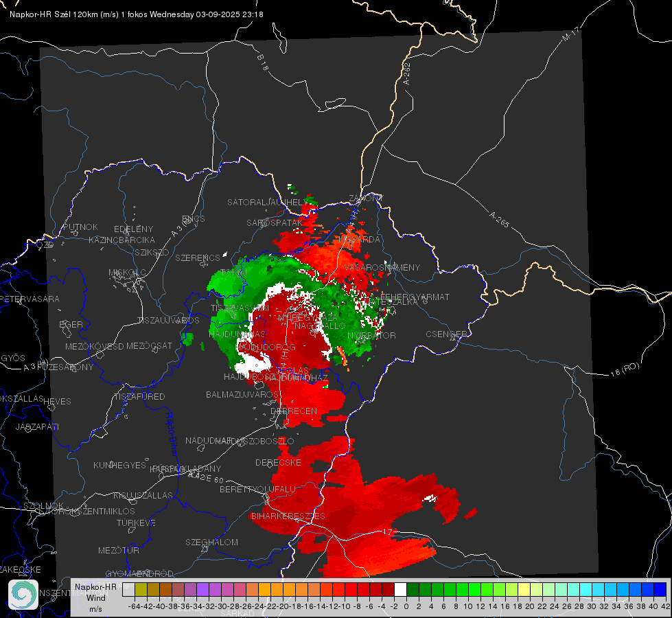This screenshot has height=618, width=672.
Task: Click the SZIKSZÓ town label
Action: click(x=152, y=252)
